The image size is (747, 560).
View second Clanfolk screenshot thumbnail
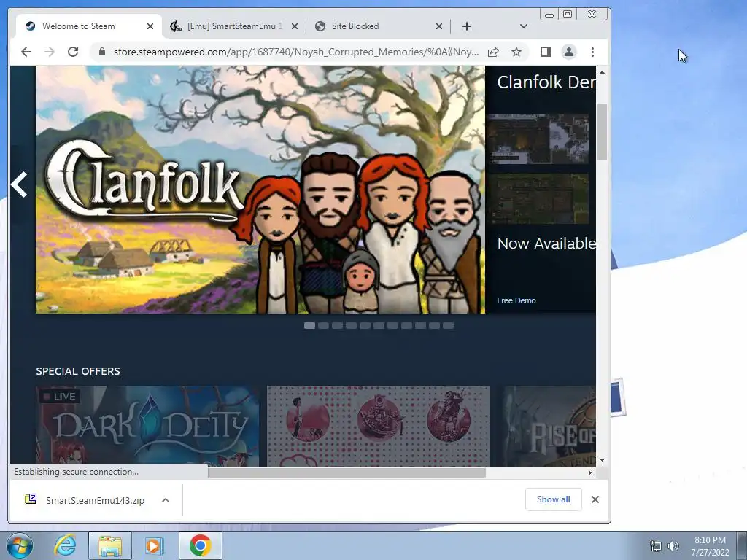click(538, 198)
